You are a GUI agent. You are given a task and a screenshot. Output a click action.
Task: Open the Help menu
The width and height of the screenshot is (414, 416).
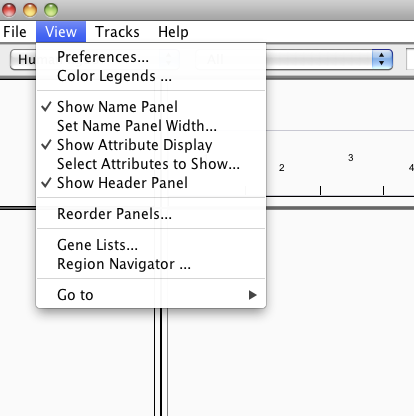(x=173, y=32)
